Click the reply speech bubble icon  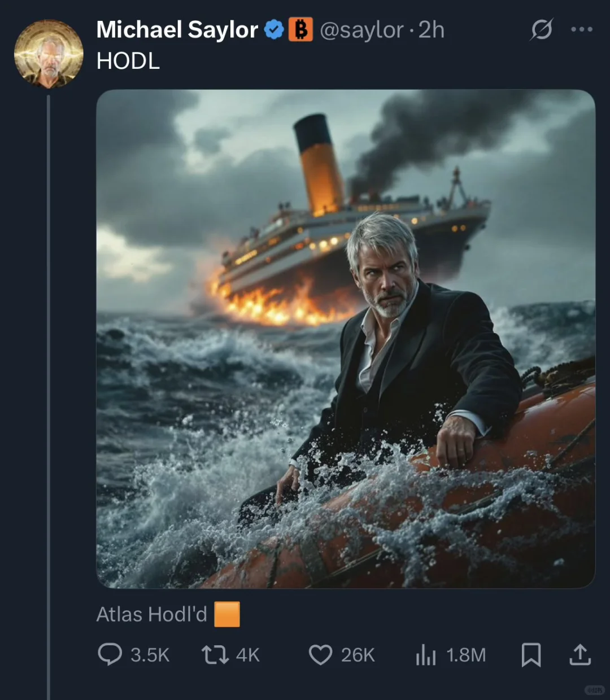pyautogui.click(x=110, y=655)
